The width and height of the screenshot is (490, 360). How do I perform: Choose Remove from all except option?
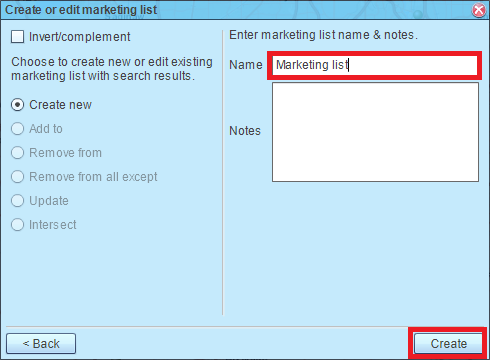click(17, 177)
